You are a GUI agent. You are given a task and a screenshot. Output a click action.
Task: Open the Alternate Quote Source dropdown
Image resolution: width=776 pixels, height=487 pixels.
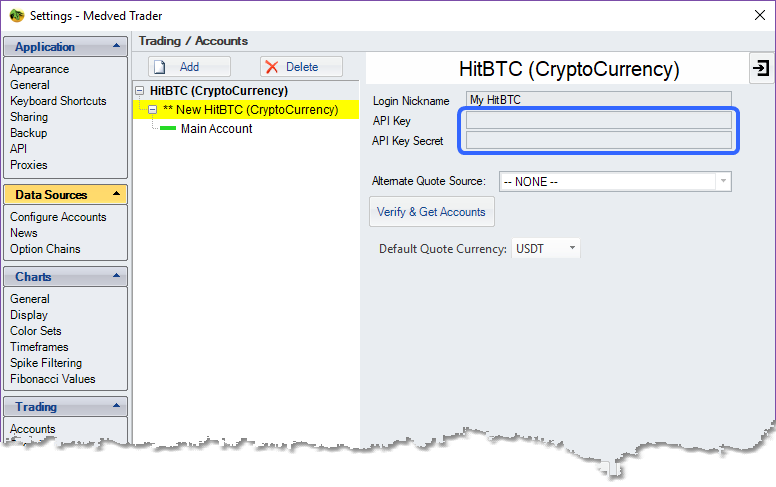point(723,182)
